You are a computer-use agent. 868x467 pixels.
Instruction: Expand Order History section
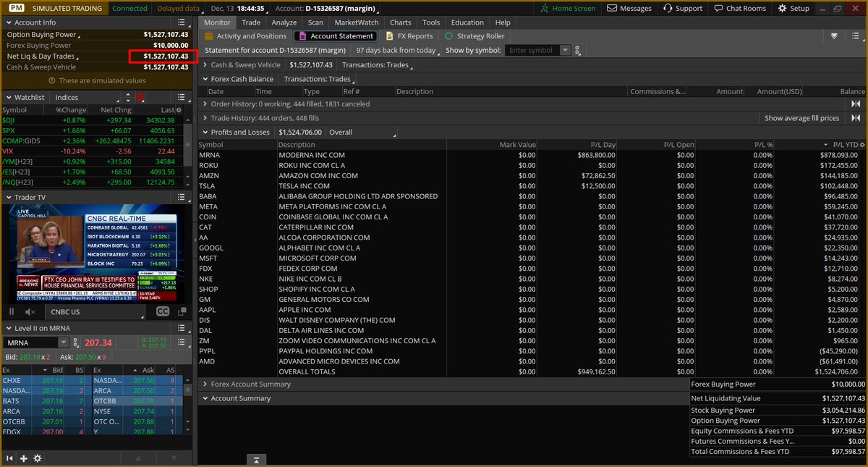click(x=205, y=104)
